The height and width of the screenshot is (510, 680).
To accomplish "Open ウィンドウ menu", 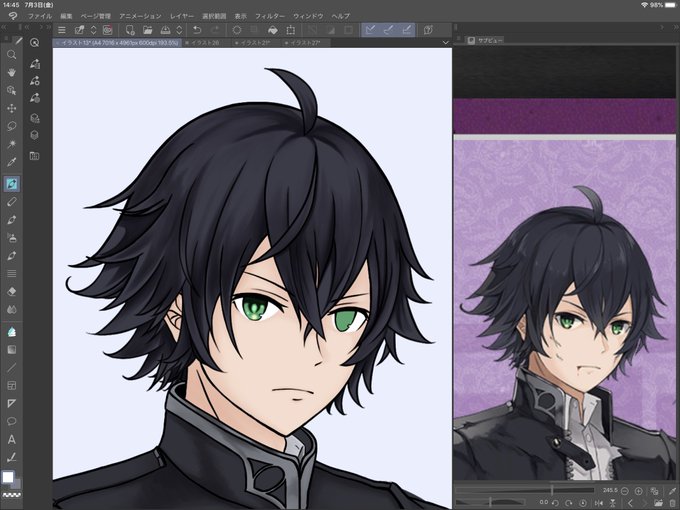I will point(308,16).
